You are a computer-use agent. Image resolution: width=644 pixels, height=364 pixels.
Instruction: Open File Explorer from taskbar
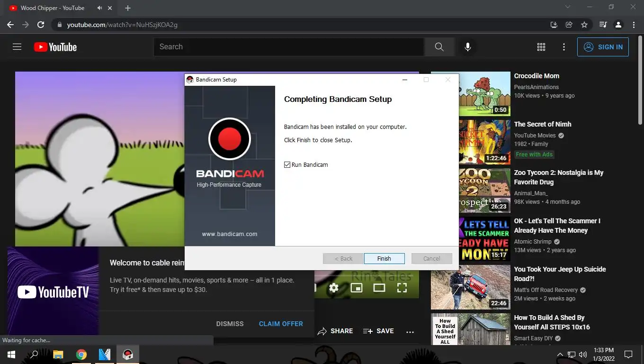58,355
